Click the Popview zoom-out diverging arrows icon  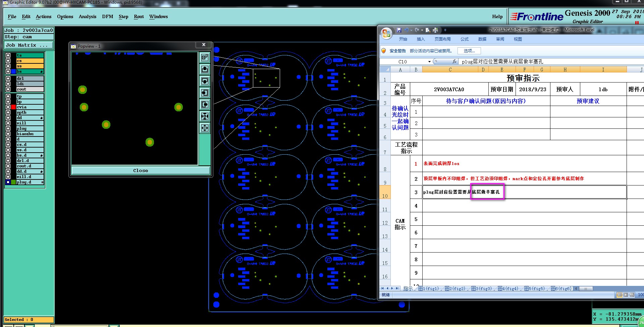click(205, 128)
